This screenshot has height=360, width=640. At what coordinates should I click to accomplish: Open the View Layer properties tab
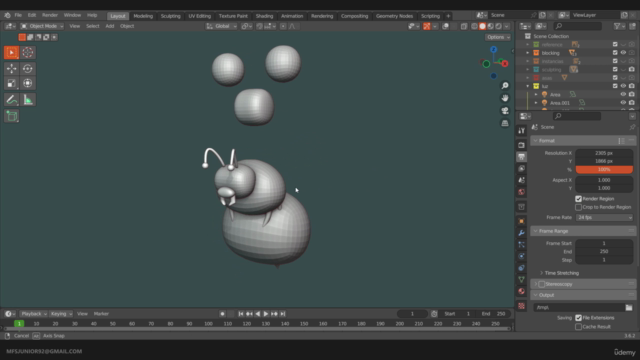pos(521,169)
